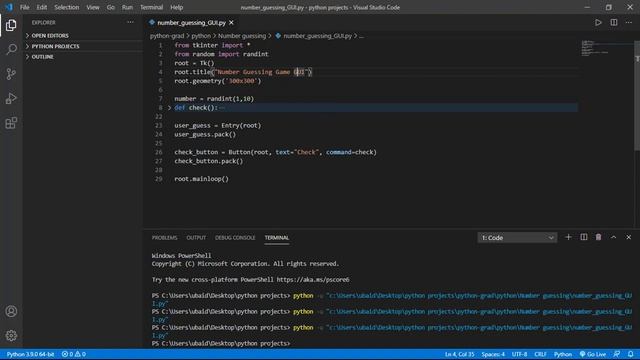
Task: Open the Edit menu
Action: pyautogui.click(x=42, y=7)
